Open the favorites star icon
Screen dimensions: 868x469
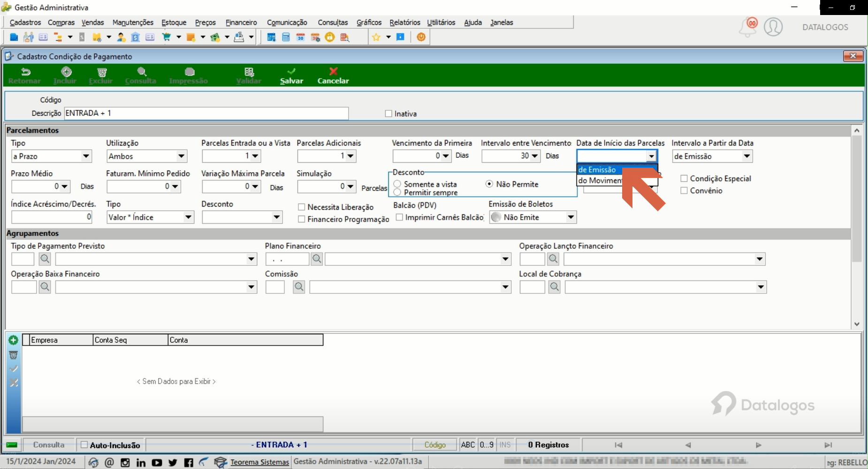[x=376, y=37]
